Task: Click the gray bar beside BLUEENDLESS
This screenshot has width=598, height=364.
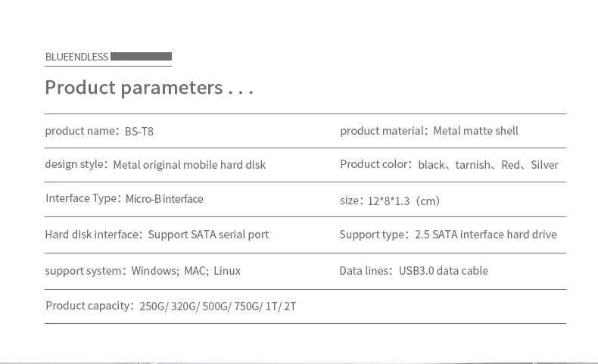Action: click(141, 57)
